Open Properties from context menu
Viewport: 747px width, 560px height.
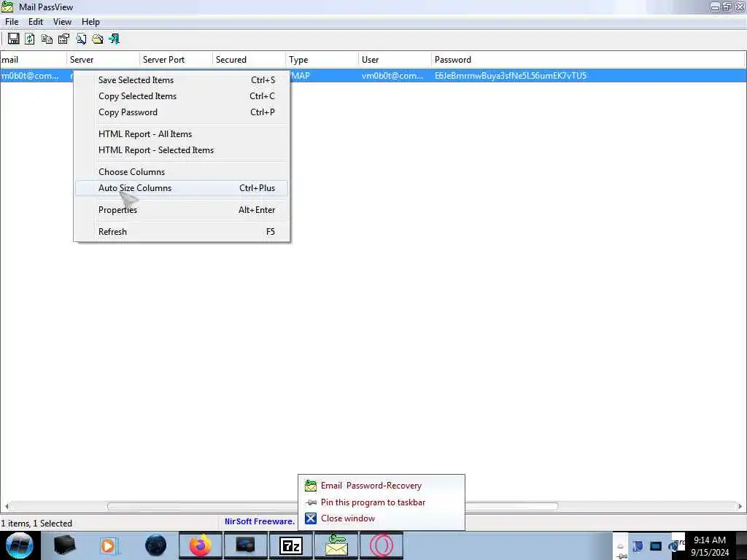(x=182, y=210)
